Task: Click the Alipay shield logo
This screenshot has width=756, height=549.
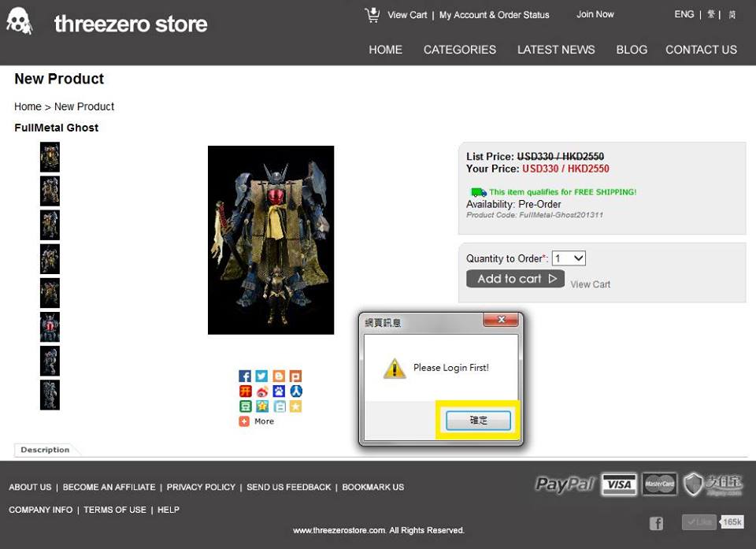Action: pos(713,484)
